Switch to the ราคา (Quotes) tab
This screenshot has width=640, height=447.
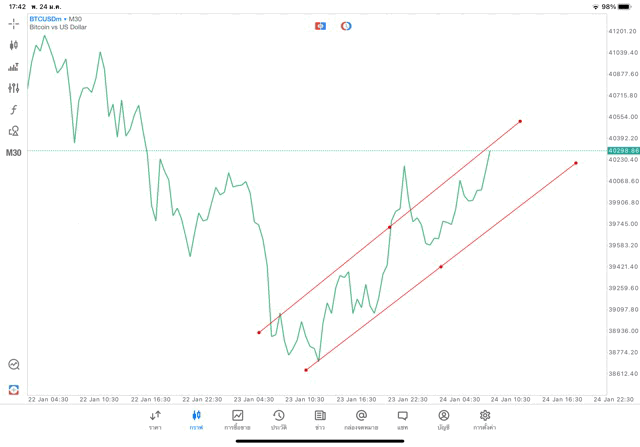[155, 419]
